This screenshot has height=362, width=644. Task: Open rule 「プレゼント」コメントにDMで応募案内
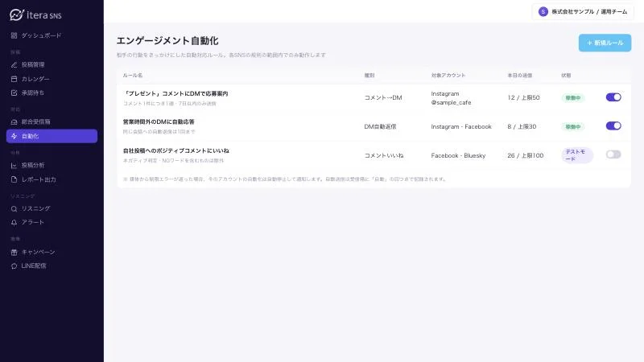click(x=175, y=93)
